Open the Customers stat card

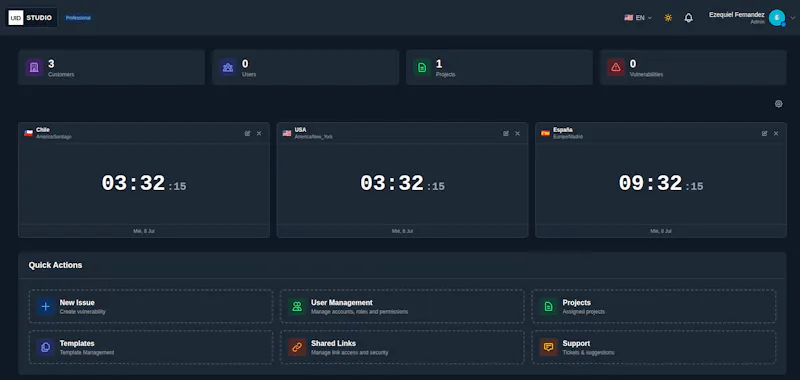click(111, 67)
